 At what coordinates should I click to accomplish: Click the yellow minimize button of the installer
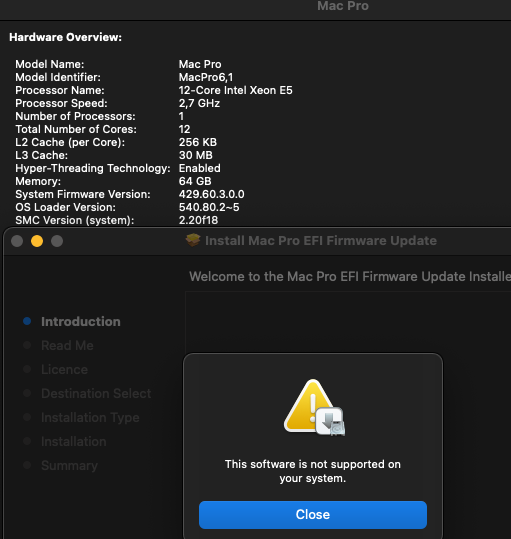click(37, 241)
